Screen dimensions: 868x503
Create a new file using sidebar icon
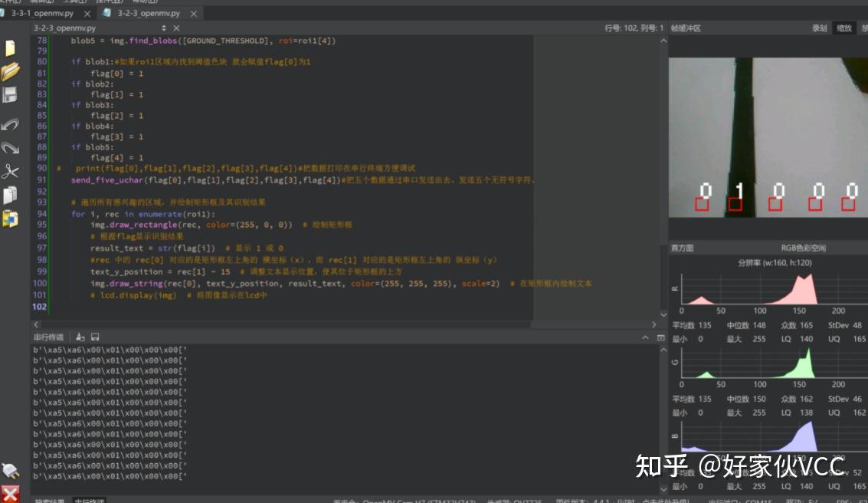click(x=11, y=48)
